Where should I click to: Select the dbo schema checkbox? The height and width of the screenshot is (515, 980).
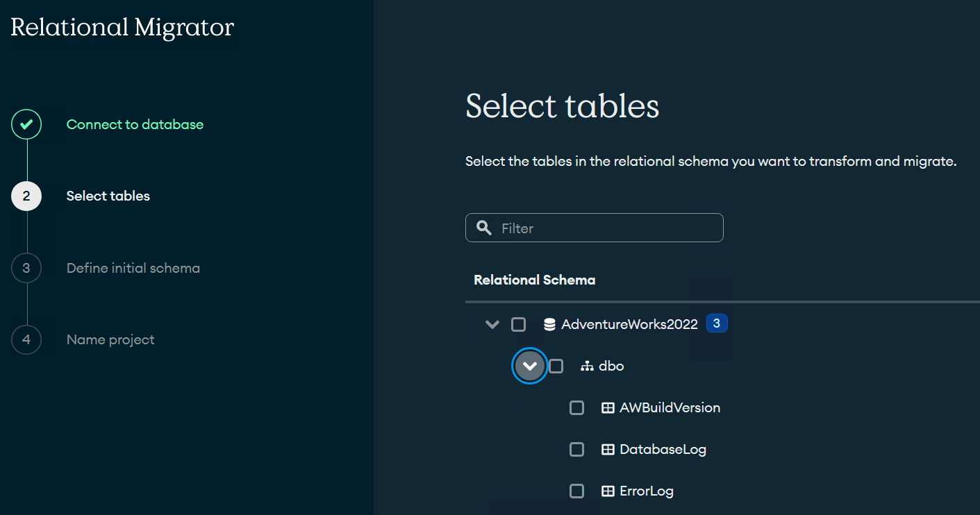tap(556, 366)
